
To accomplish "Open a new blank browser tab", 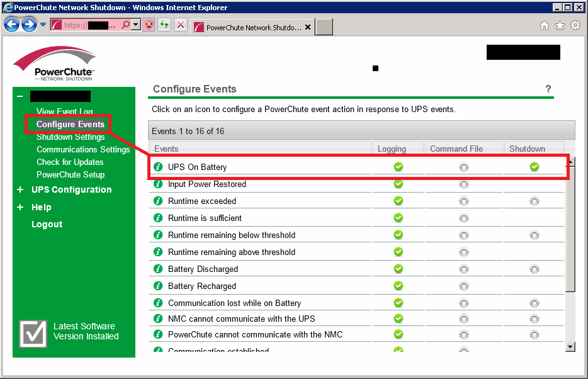I will (324, 27).
